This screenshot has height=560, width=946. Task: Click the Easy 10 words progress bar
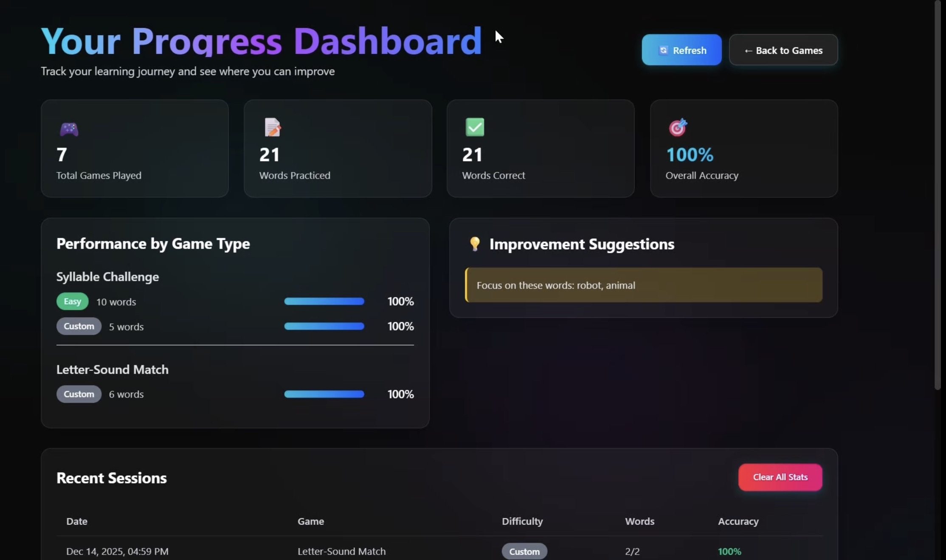pyautogui.click(x=324, y=301)
